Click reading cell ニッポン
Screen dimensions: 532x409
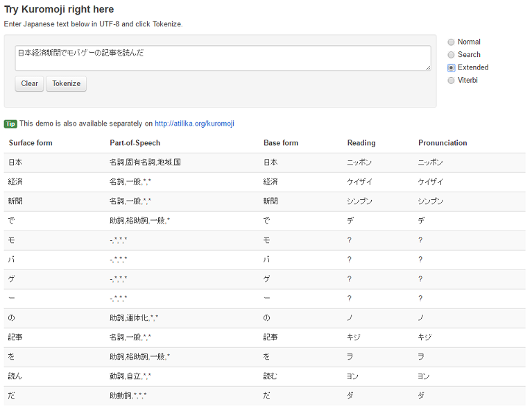tap(359, 162)
